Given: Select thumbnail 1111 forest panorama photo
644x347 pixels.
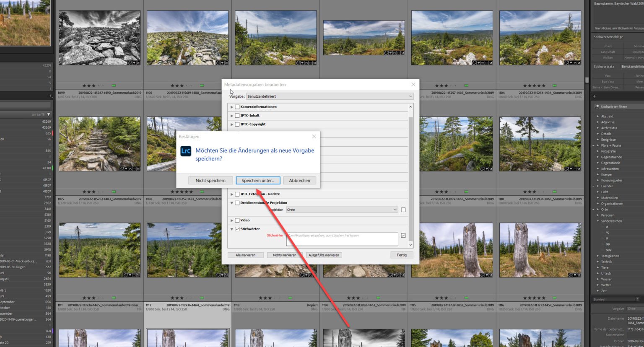Looking at the screenshot, I should tap(100, 250).
